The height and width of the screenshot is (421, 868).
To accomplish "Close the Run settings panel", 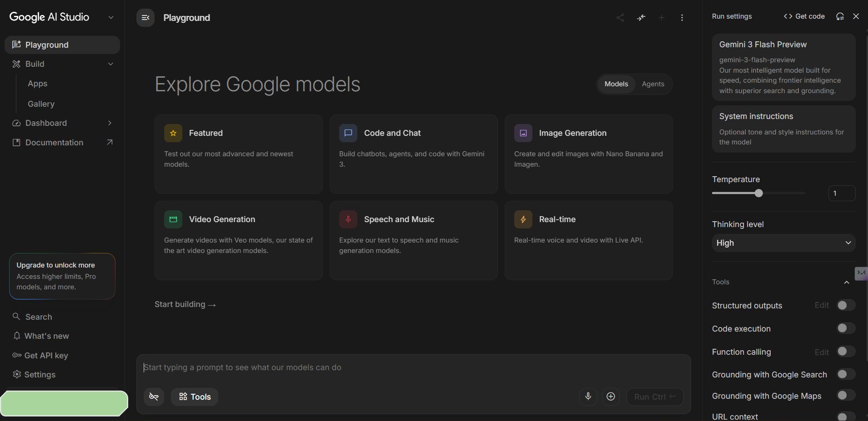I will 856,16.
